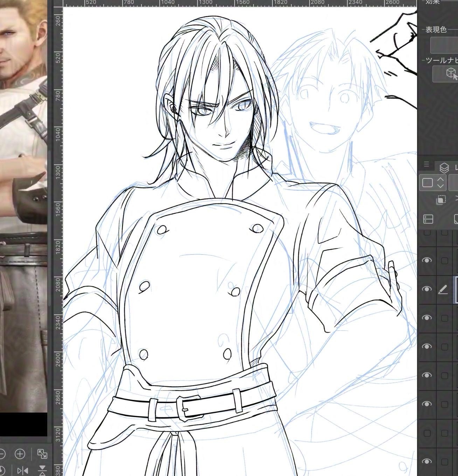The image size is (458, 476).
Task: Click the zoom in magnifier icon
Action: (x=20, y=454)
